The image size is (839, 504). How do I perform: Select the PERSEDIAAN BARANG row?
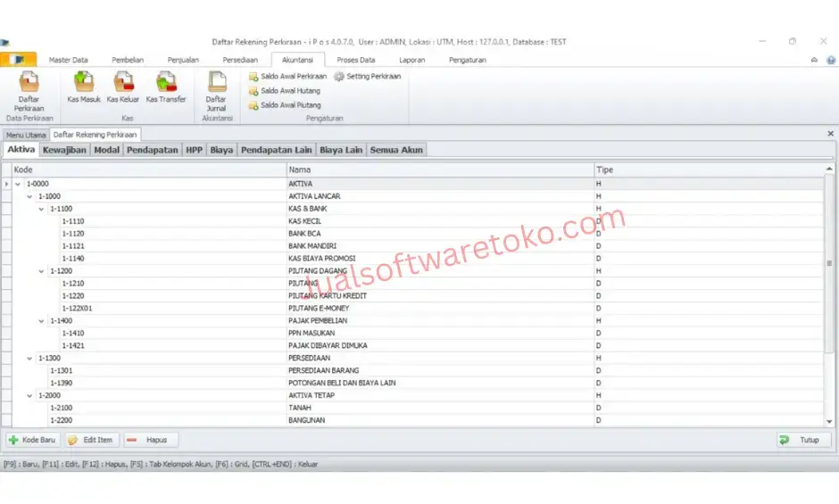[x=418, y=370]
